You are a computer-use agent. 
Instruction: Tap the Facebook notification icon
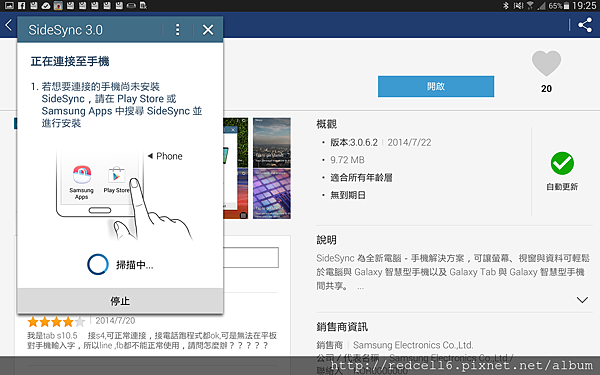click(21, 5)
